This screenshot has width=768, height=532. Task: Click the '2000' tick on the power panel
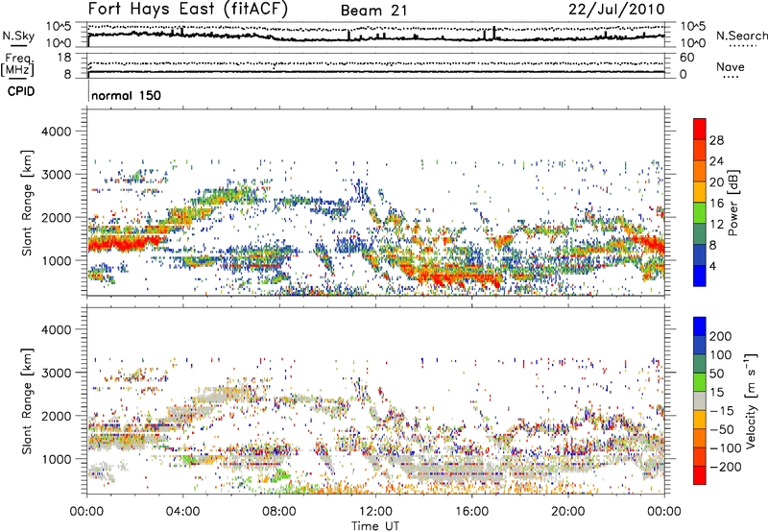pos(56,217)
